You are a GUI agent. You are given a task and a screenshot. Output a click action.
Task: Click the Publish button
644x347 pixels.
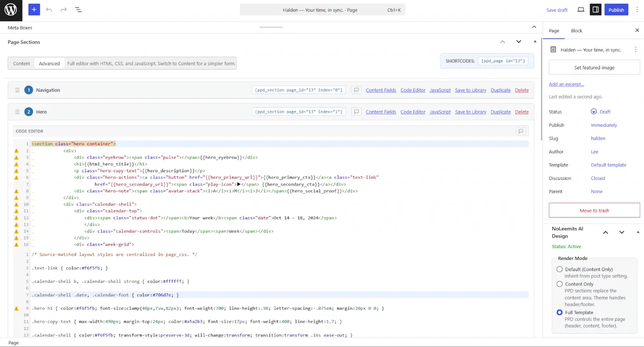point(616,10)
